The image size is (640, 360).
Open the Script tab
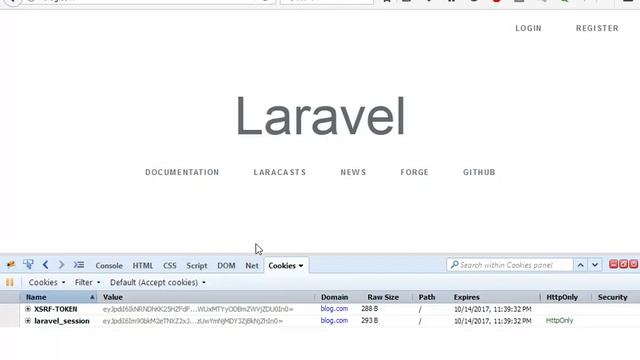click(x=197, y=266)
